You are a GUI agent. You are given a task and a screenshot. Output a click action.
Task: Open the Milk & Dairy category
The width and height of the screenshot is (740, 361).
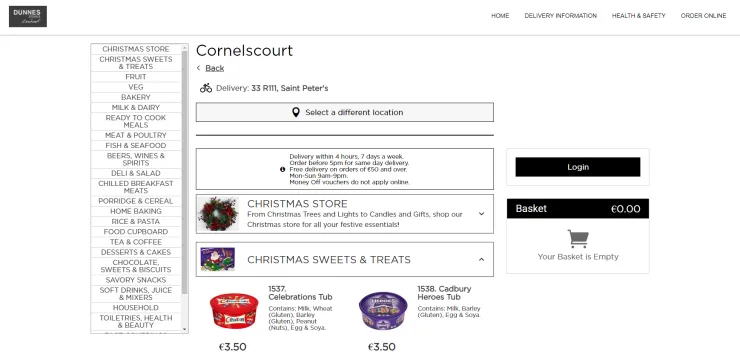click(136, 108)
